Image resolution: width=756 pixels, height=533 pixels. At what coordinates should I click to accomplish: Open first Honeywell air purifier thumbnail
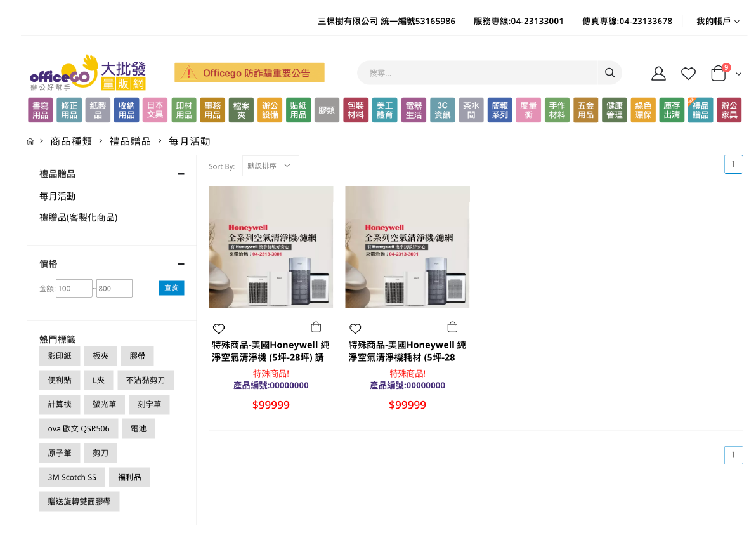pyautogui.click(x=271, y=247)
